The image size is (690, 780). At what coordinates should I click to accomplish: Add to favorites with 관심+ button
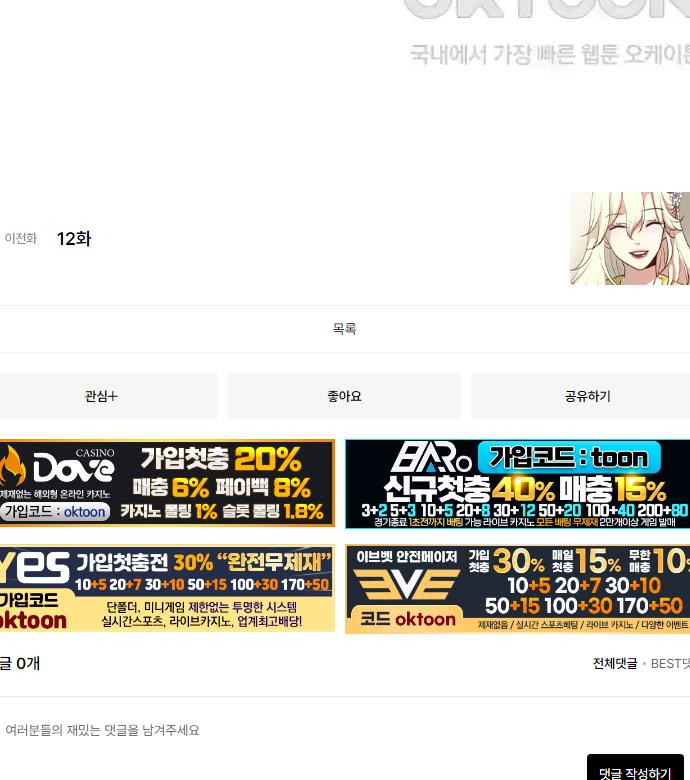[x=102, y=396]
